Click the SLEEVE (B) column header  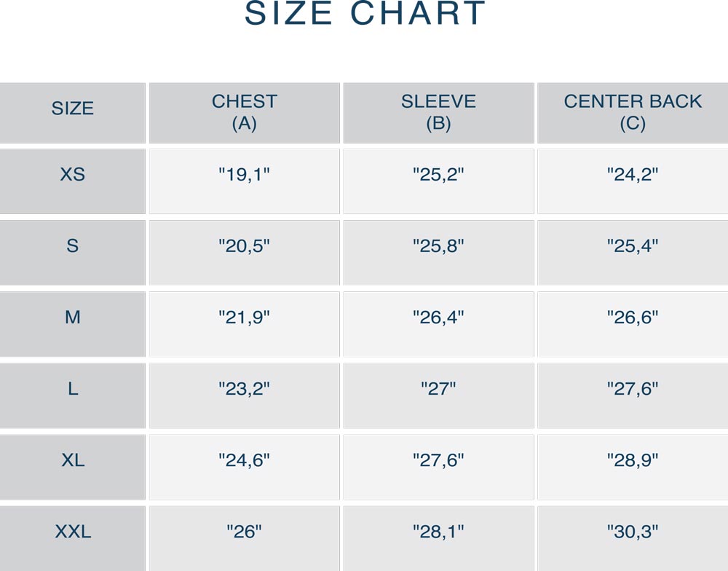pos(438,112)
